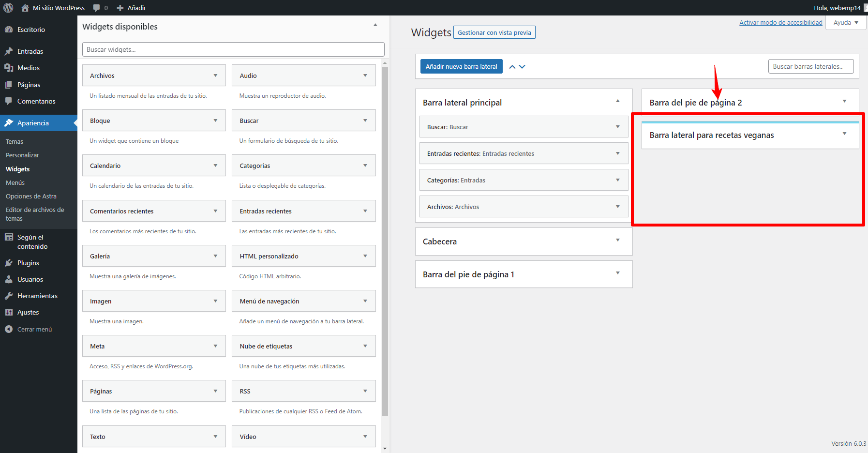Click the available widgets list scrollbar

(385, 241)
